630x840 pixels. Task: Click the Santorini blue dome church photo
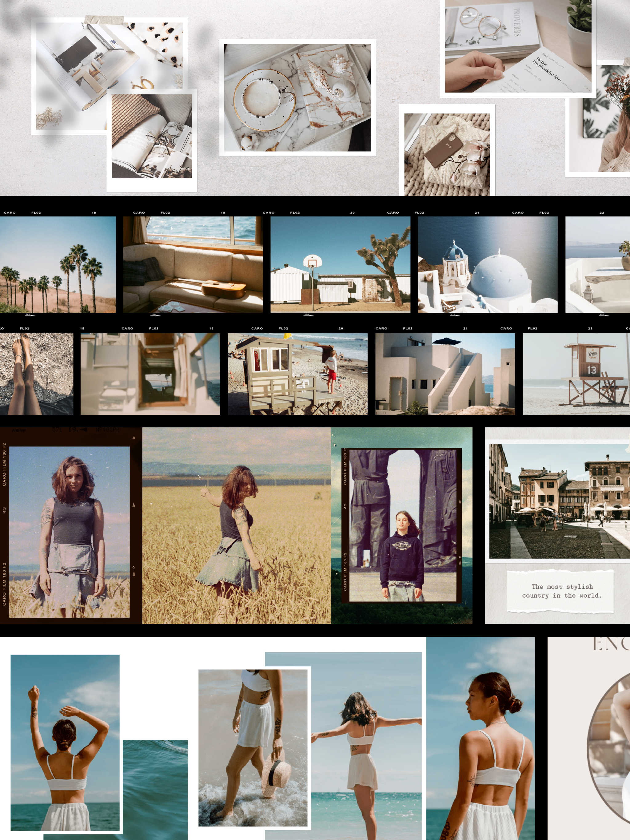[x=488, y=265]
